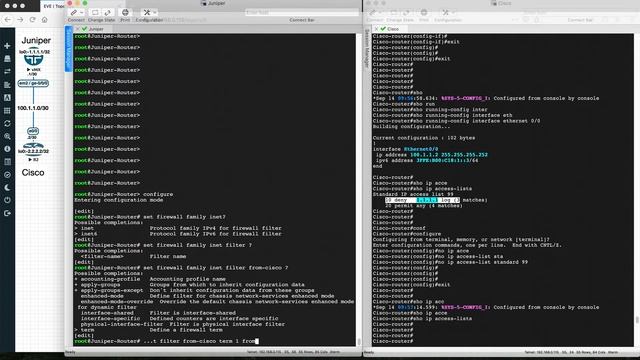Close the Juniper session tab

coord(77,29)
